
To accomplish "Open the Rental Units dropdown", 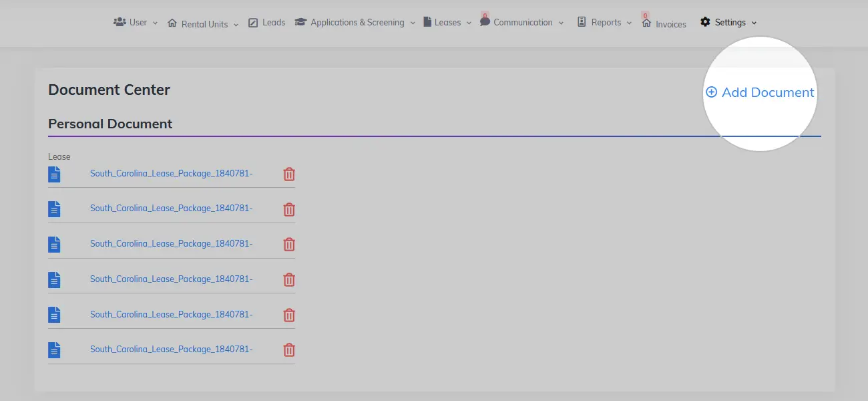I will tap(202, 23).
